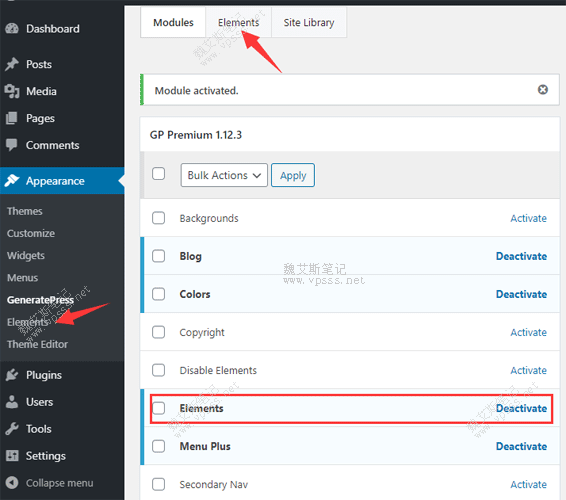This screenshot has width=566, height=500.
Task: Click the Apply button
Action: point(293,175)
